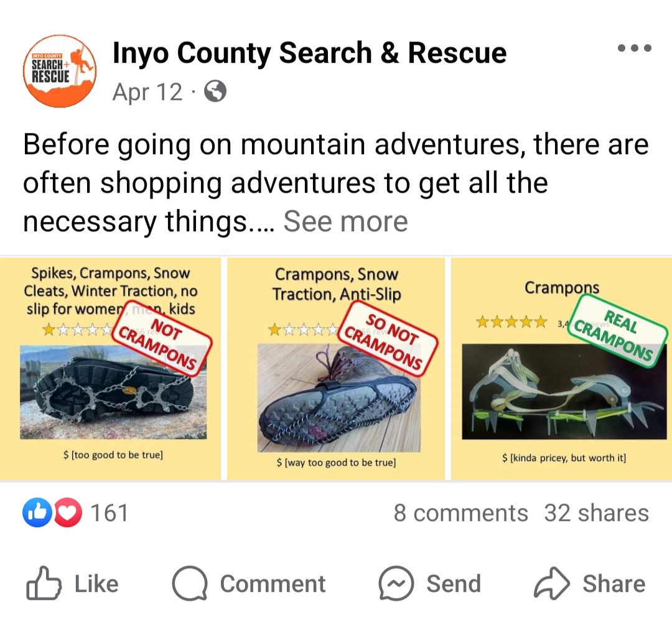Open the Apr 12 post timestamp
Viewport: 672px width, 628px height.
click(x=147, y=91)
